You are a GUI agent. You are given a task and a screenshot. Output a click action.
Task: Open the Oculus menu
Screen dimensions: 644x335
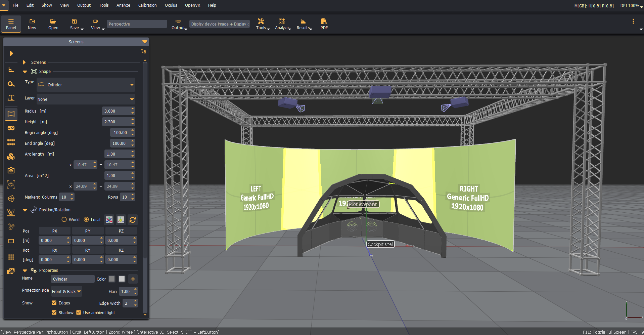coord(171,5)
